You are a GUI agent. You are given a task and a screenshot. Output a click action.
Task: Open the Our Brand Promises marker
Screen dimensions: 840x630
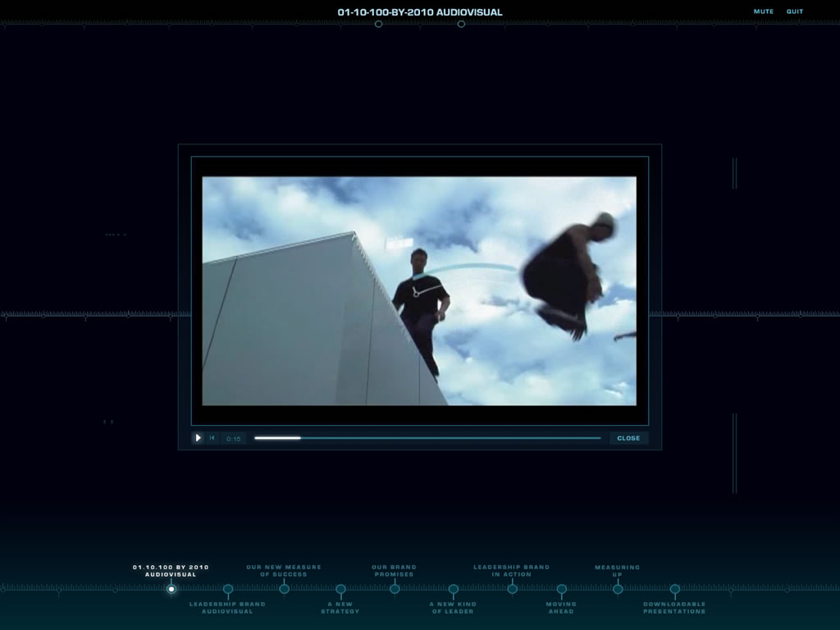click(x=395, y=589)
